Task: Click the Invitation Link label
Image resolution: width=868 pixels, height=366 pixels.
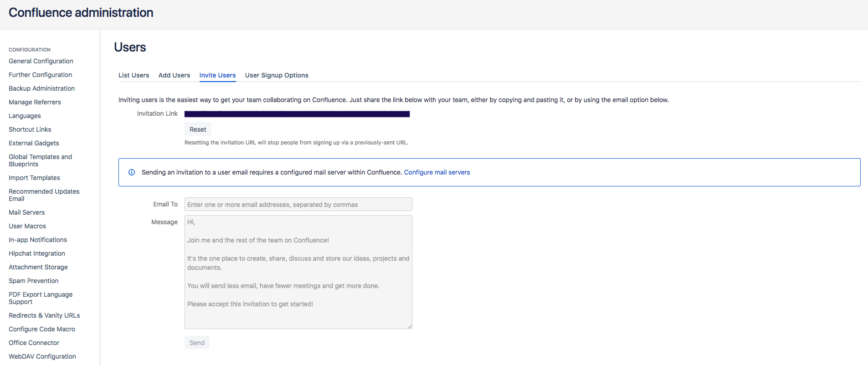Action: click(157, 113)
